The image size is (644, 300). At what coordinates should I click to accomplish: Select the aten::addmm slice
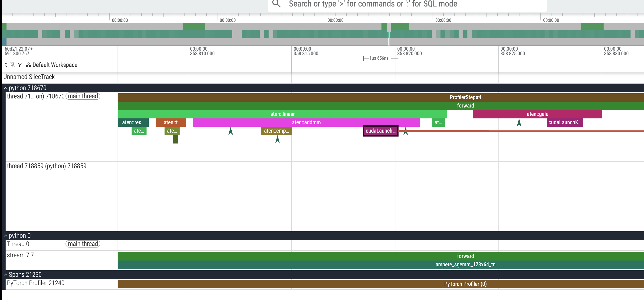click(306, 122)
